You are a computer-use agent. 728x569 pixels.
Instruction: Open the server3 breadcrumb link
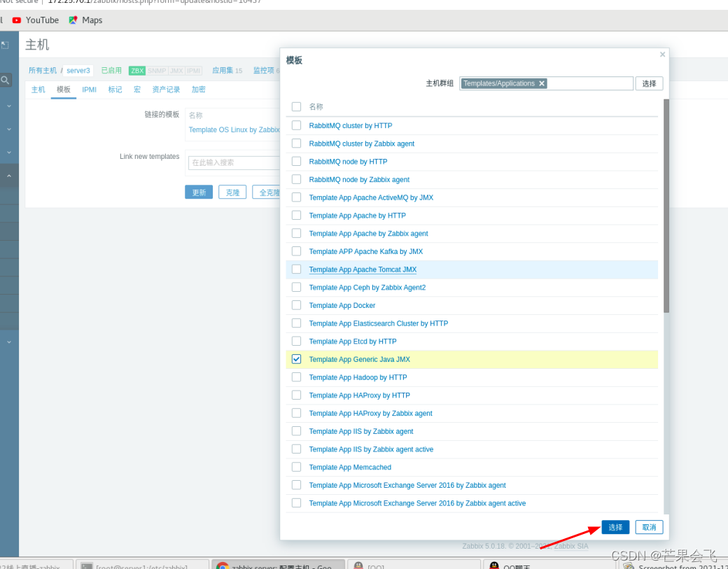[x=78, y=71]
